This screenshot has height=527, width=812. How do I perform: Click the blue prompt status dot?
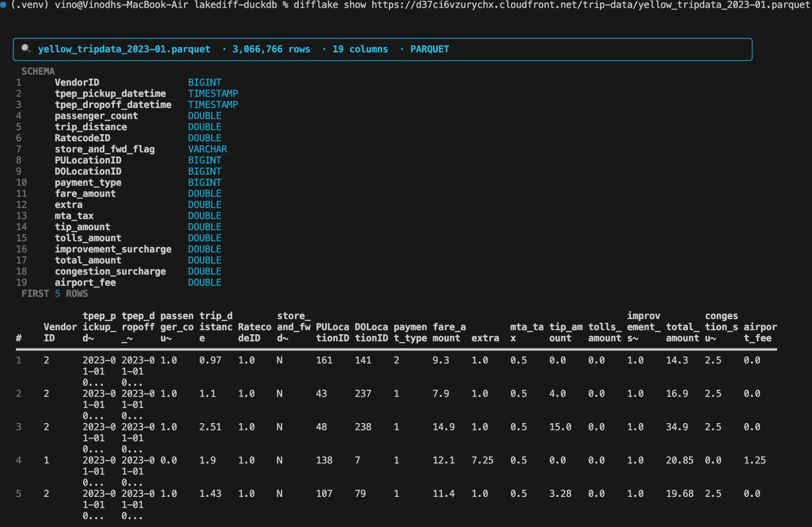click(x=3, y=5)
